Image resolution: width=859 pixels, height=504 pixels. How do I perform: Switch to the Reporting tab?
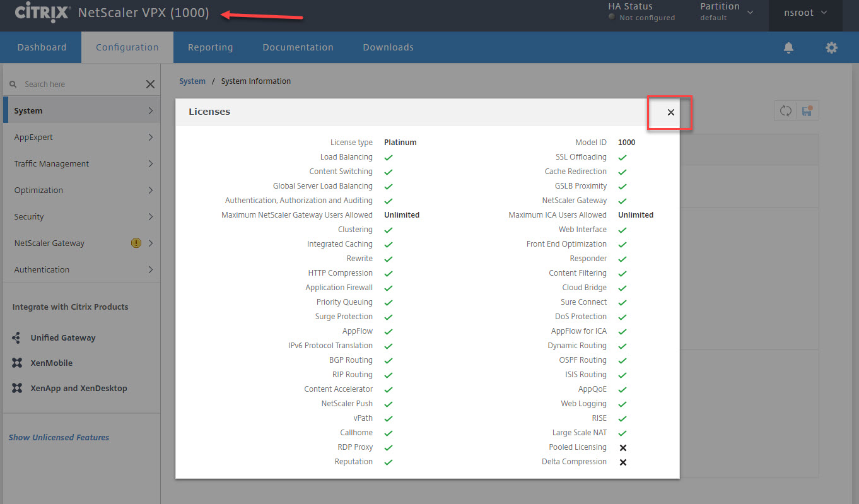tap(210, 47)
